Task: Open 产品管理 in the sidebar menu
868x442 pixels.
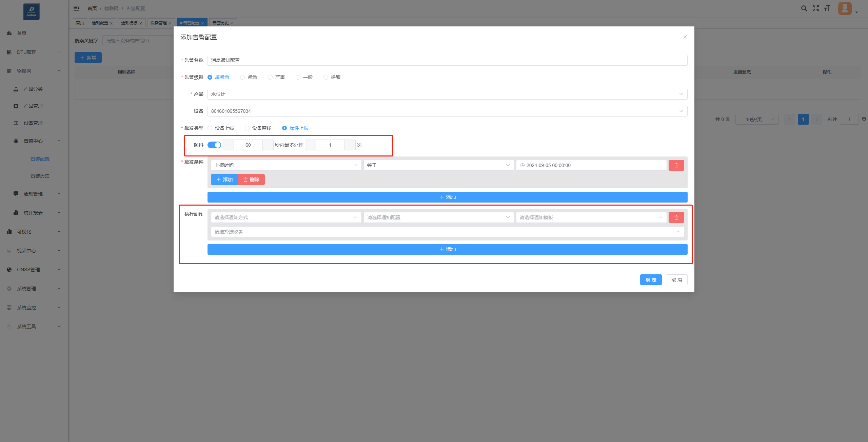Action: coord(33,106)
